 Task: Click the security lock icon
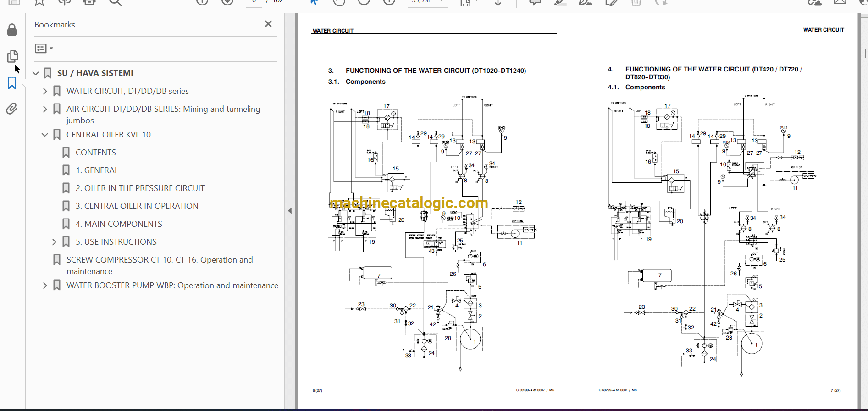click(12, 30)
